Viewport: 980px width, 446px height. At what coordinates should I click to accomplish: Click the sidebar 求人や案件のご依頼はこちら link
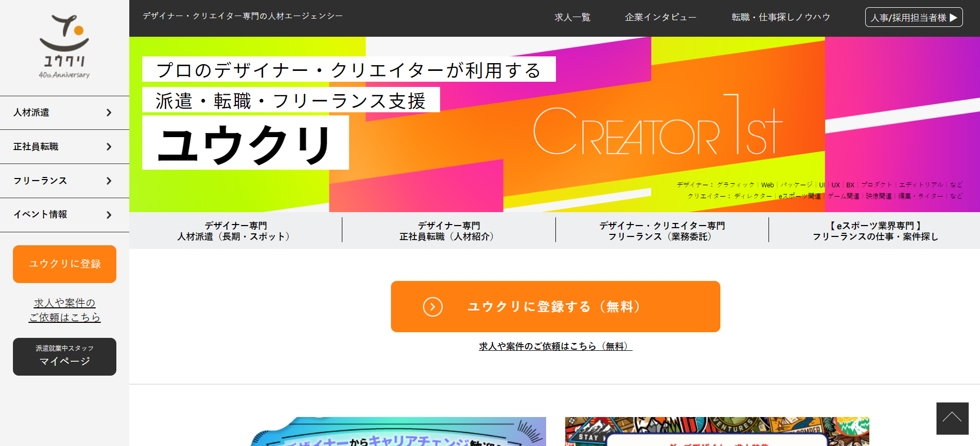65,310
